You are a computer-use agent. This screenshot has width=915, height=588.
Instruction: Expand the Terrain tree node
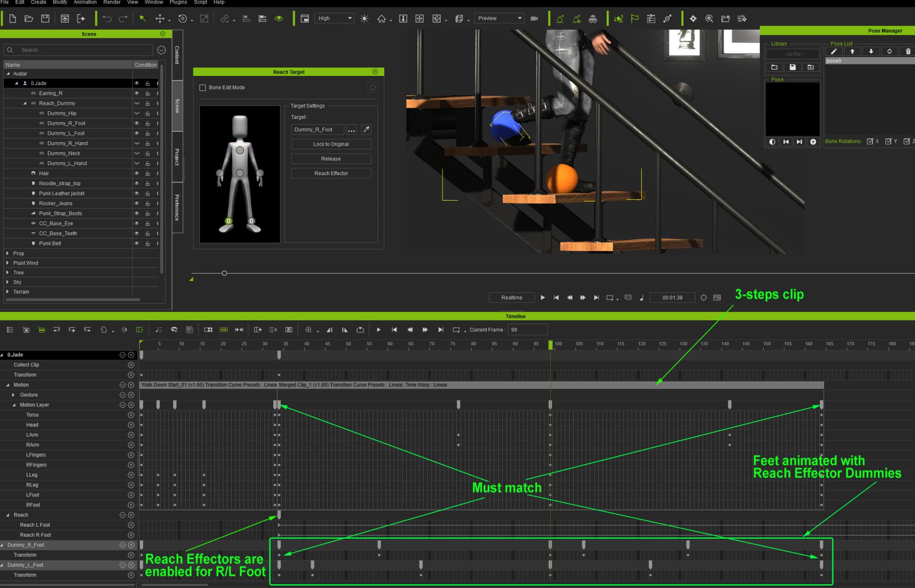point(7,292)
